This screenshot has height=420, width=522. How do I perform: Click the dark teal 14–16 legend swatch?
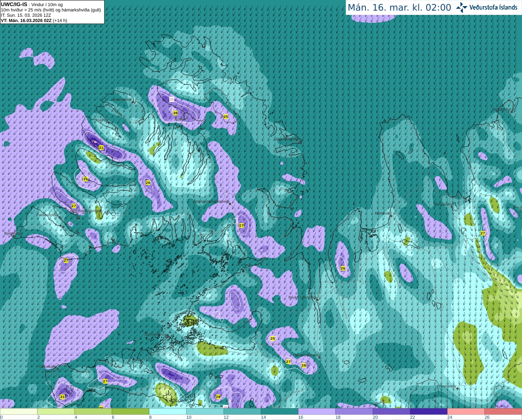[280, 411]
